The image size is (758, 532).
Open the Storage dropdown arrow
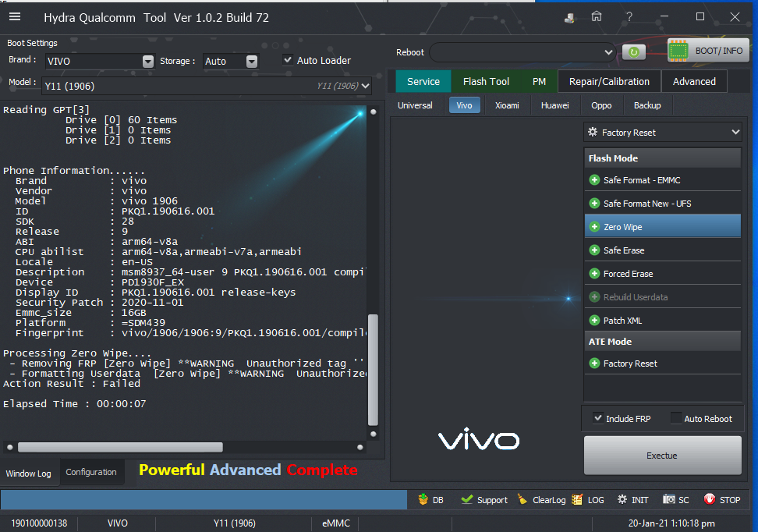[x=252, y=62]
